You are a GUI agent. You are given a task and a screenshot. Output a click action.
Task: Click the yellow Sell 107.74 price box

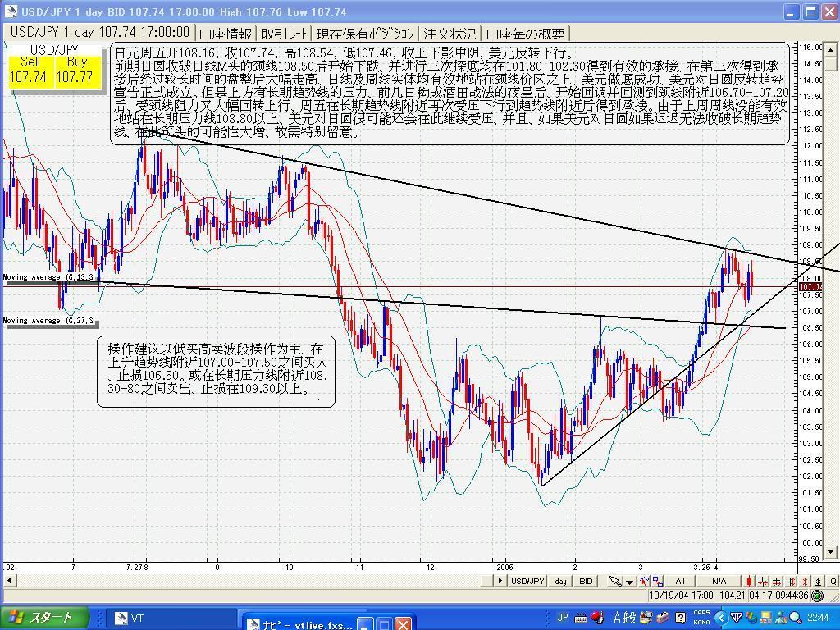point(30,71)
